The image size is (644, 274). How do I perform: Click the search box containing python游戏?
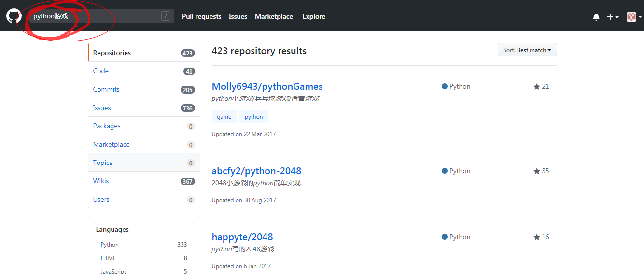(101, 16)
